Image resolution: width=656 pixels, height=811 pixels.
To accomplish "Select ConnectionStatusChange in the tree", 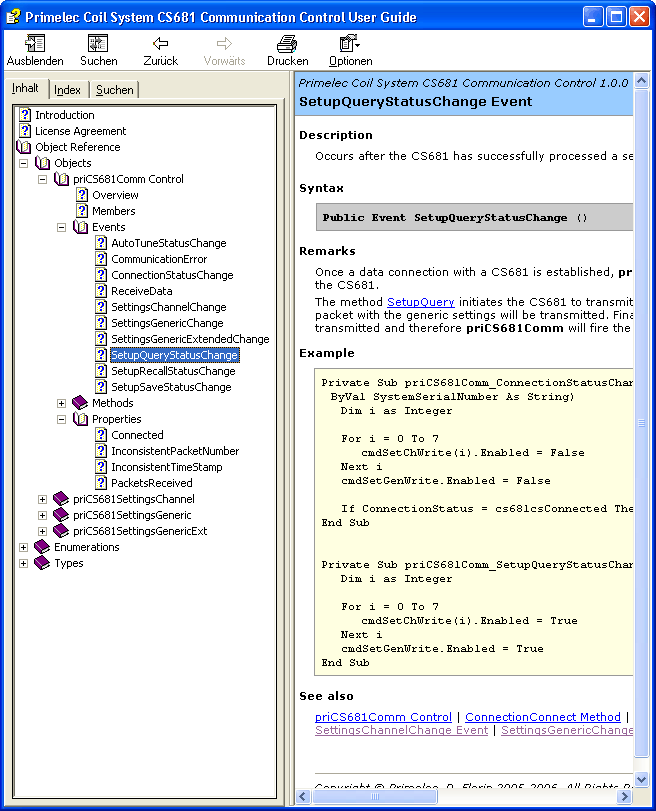I will (172, 275).
